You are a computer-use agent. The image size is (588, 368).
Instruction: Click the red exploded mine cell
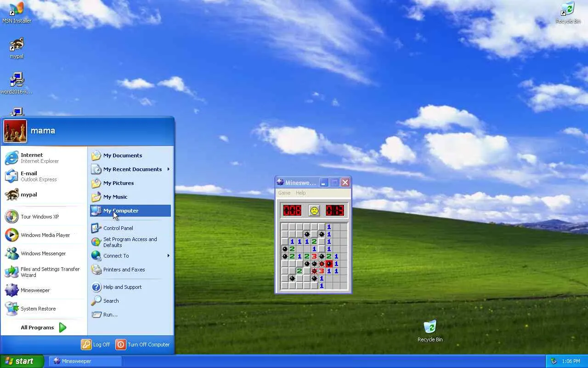pos(329,264)
